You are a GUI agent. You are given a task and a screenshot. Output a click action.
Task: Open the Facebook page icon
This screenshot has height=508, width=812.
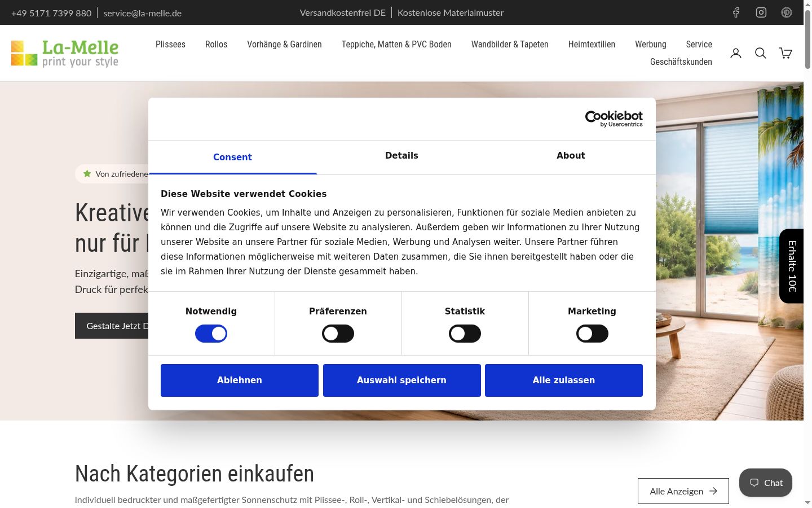coord(736,12)
